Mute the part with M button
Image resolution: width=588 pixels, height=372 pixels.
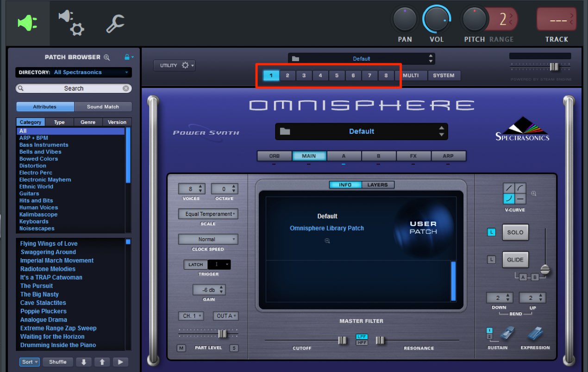pyautogui.click(x=181, y=348)
